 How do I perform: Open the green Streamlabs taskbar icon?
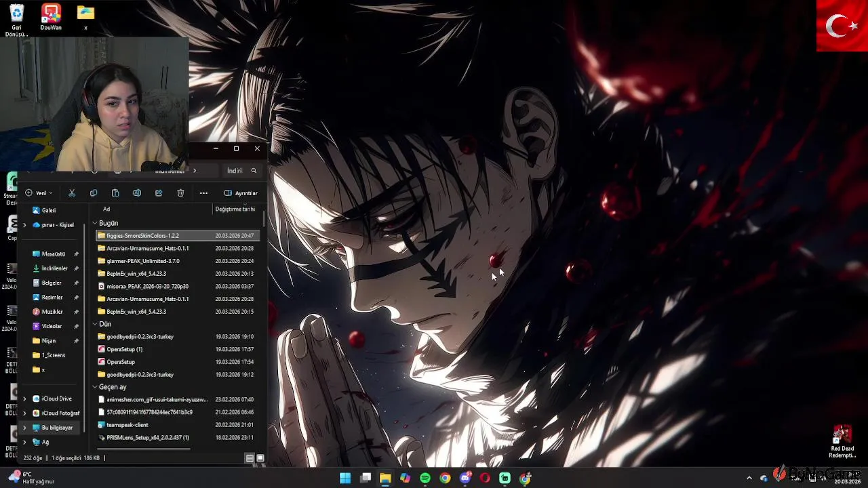505,478
